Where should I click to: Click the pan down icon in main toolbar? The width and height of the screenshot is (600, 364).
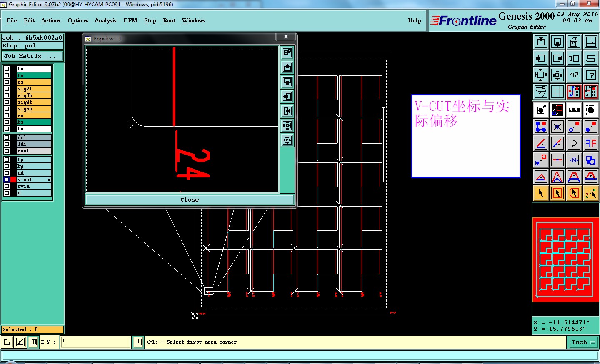point(557,42)
